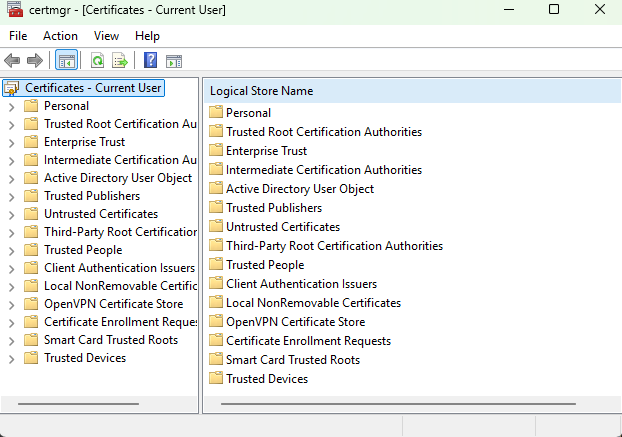
Task: Expand Trusted Publishers tree node
Action: pyautogui.click(x=12, y=197)
